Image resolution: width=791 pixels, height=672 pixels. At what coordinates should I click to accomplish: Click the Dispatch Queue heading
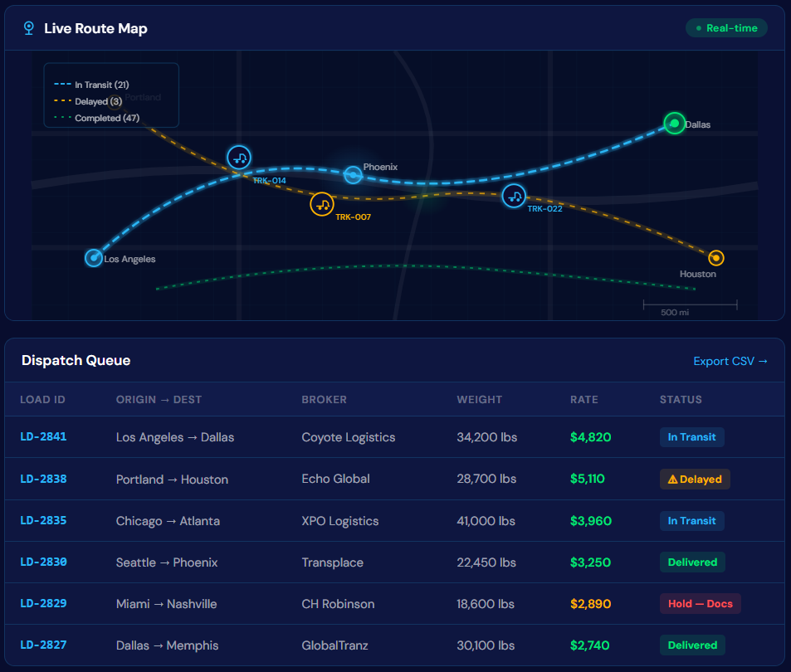click(x=76, y=360)
